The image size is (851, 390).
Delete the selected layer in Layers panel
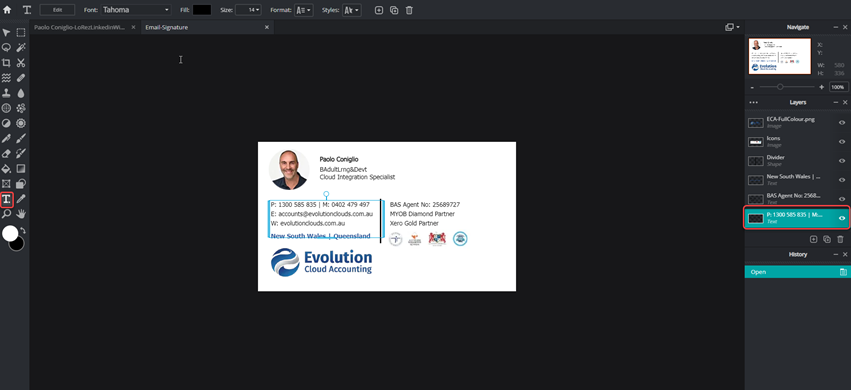coord(840,239)
